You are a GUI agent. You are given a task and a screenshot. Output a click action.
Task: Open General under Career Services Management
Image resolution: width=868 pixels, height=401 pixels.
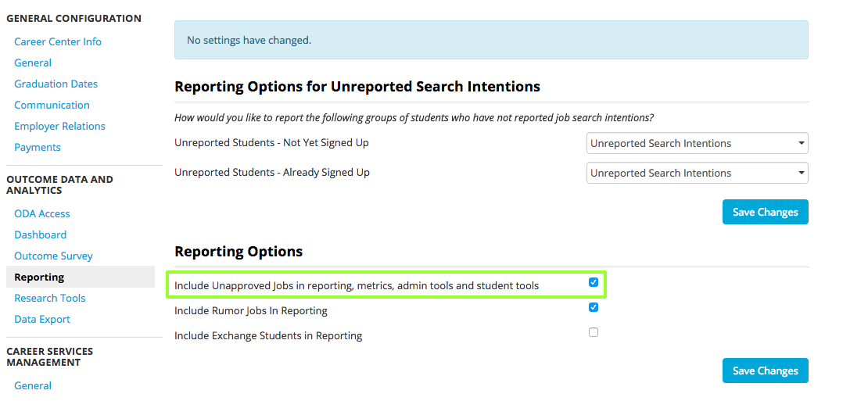pyautogui.click(x=33, y=385)
